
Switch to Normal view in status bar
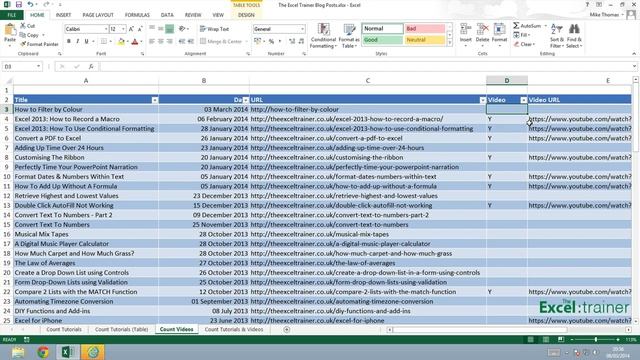(530, 340)
